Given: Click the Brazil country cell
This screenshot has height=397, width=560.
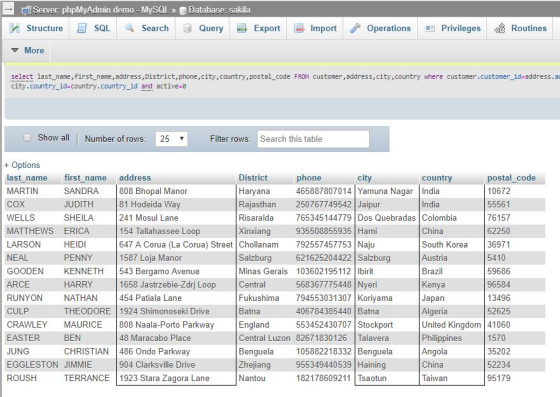Looking at the screenshot, I should pos(432,271).
